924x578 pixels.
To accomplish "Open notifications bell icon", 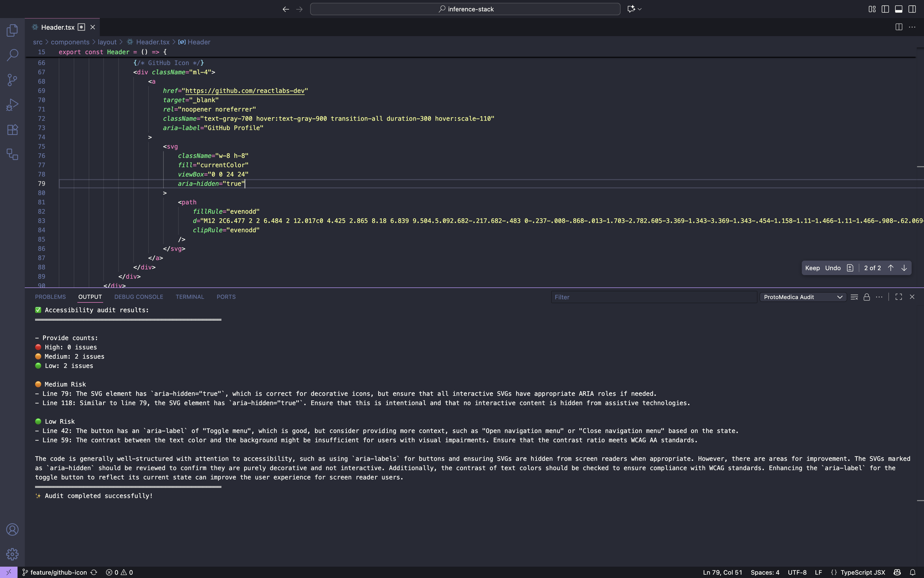I will click(912, 572).
